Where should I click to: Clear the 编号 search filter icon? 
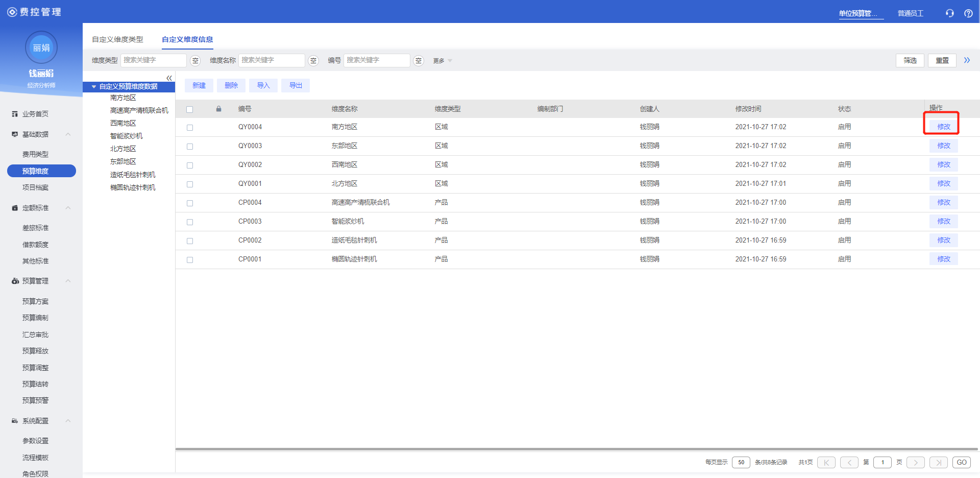point(419,61)
